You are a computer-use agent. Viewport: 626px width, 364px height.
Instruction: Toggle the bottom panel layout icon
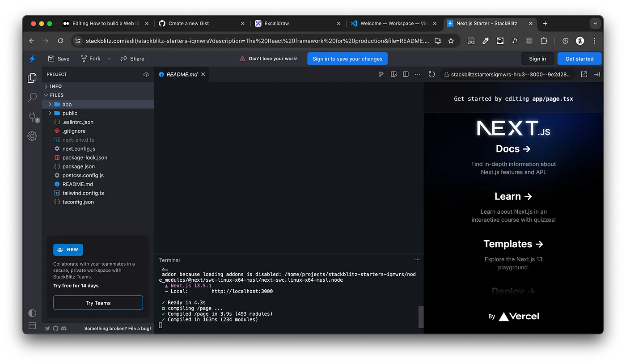[32, 326]
